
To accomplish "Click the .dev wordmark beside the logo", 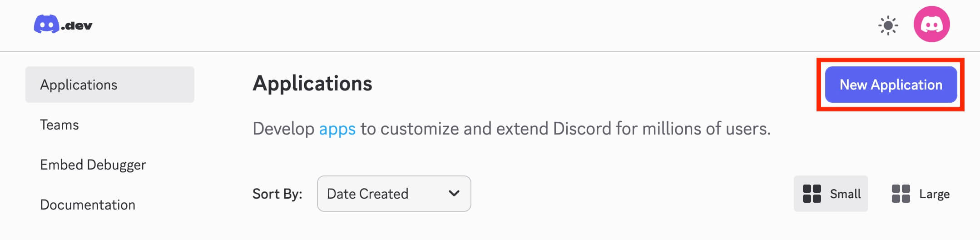I will [x=77, y=26].
